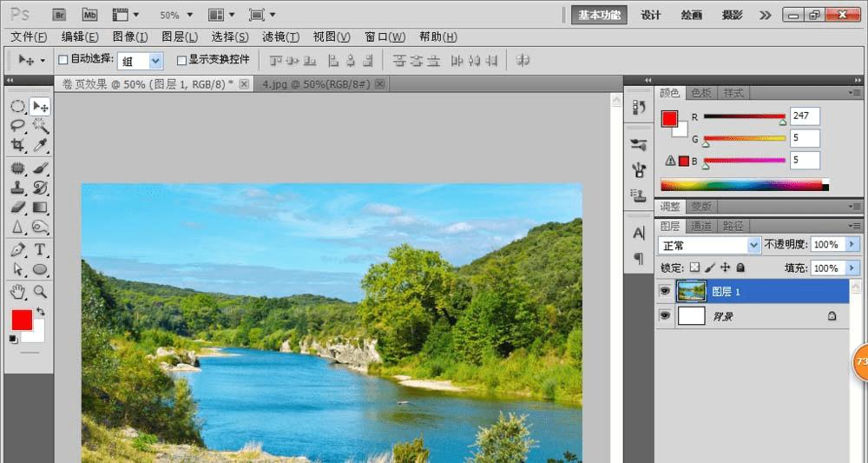This screenshot has height=463, width=868.
Task: Open the History panel icon in dock
Action: 639,107
